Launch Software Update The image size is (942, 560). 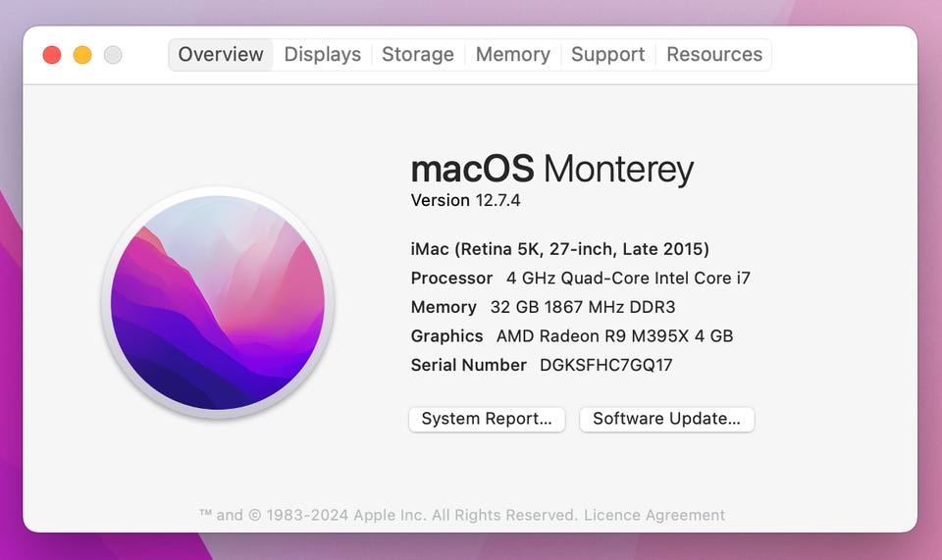click(666, 419)
